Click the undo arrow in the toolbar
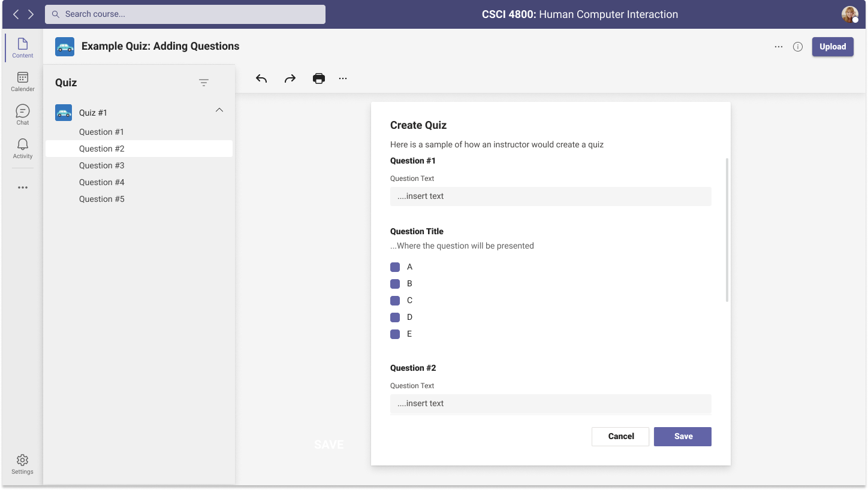The width and height of the screenshot is (868, 490). click(x=261, y=78)
